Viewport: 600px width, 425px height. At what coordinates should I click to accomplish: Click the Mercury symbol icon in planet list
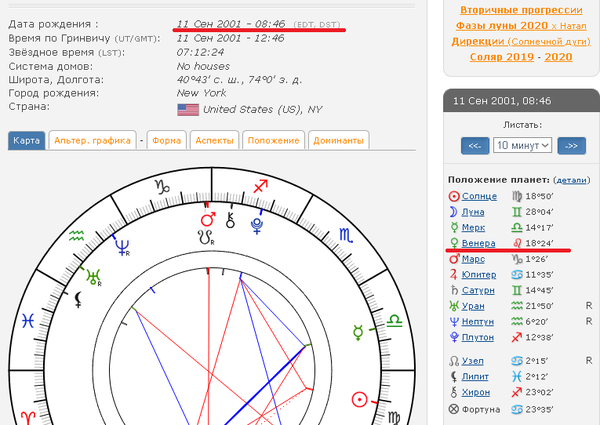click(454, 228)
